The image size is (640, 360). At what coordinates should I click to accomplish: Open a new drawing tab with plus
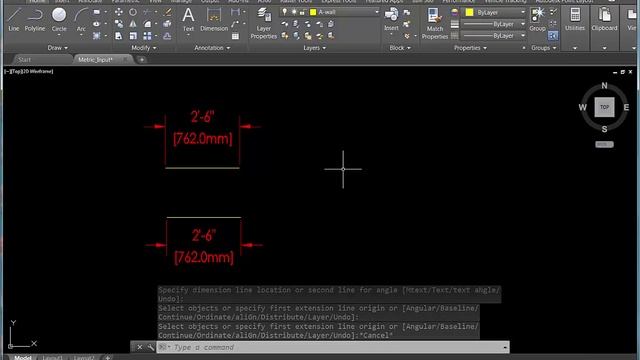pyautogui.click(x=142, y=60)
